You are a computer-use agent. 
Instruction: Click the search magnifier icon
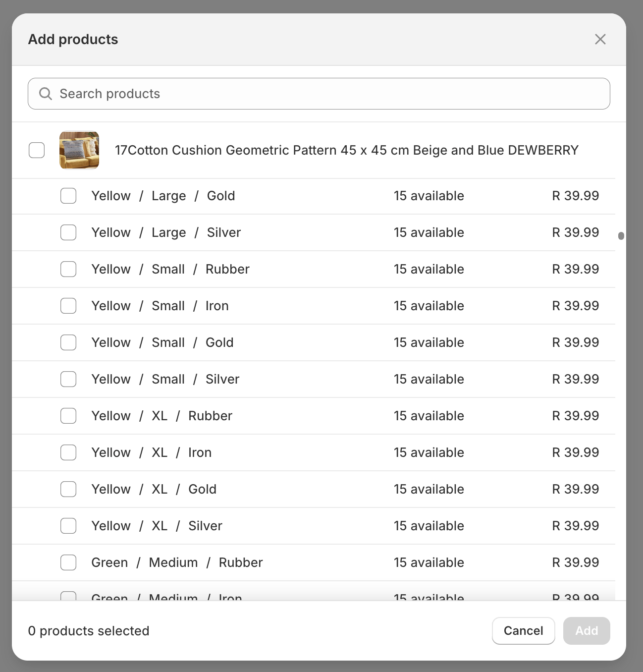[x=46, y=94]
